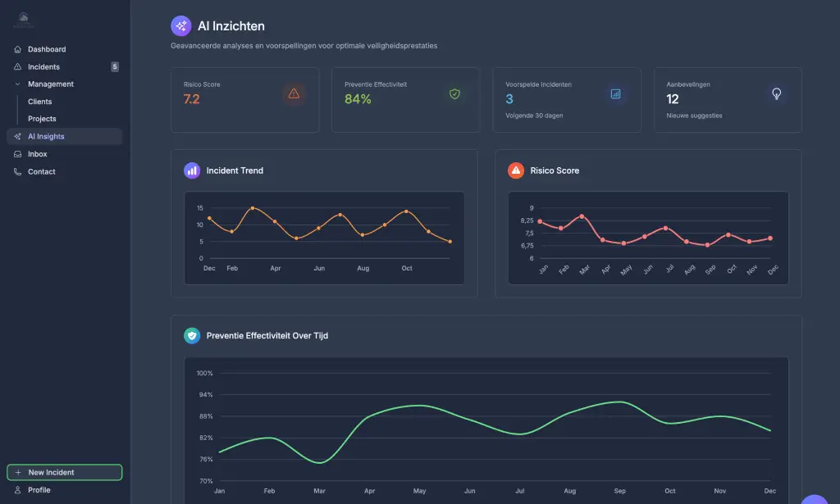Click the envelope icon next to Inbox
The width and height of the screenshot is (840, 504).
click(18, 154)
